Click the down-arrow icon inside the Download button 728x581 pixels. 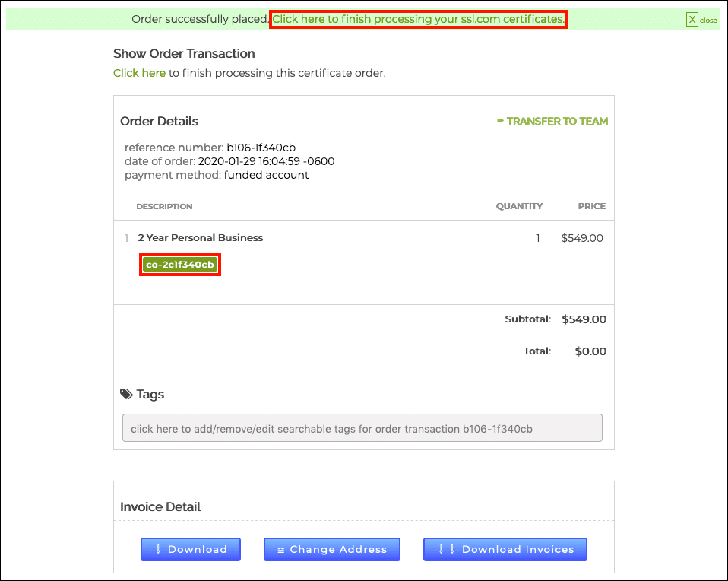coord(158,549)
